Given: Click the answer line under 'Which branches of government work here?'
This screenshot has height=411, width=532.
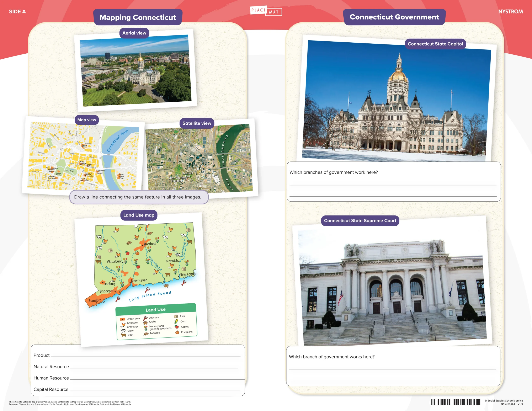Looking at the screenshot, I should click(x=393, y=185).
